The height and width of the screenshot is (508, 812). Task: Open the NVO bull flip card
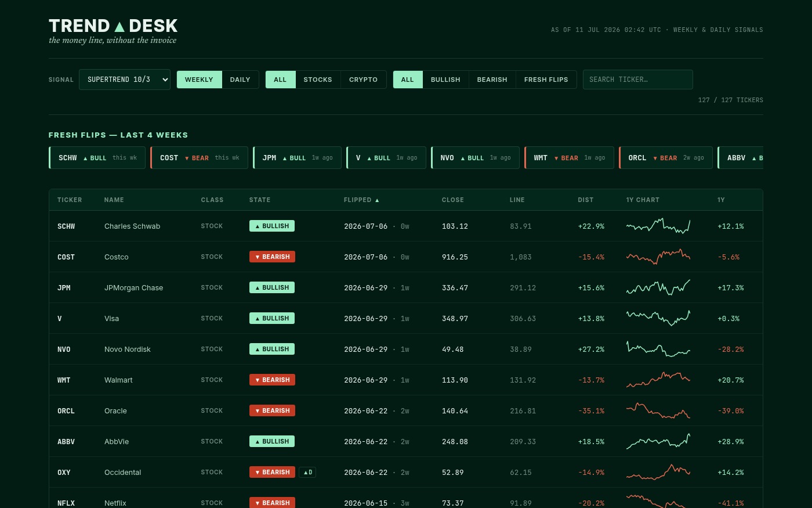coord(476,158)
